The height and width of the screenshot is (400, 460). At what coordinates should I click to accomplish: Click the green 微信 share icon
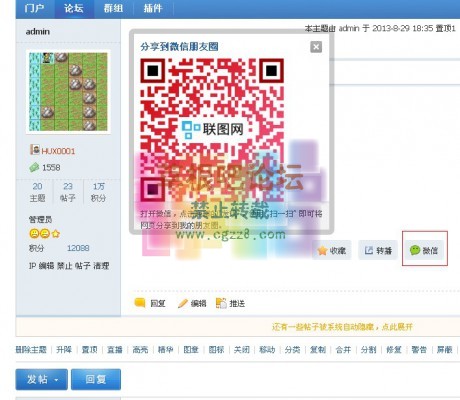pos(415,250)
